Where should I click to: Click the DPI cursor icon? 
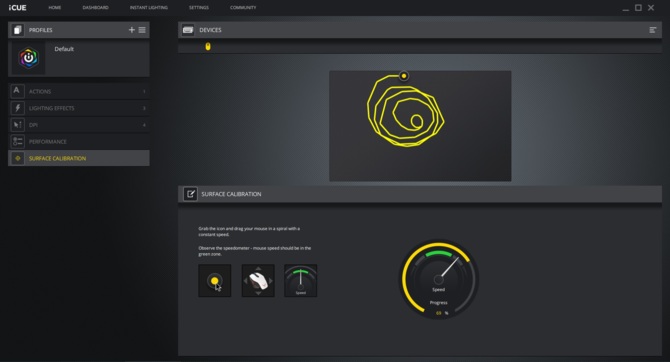coord(17,124)
